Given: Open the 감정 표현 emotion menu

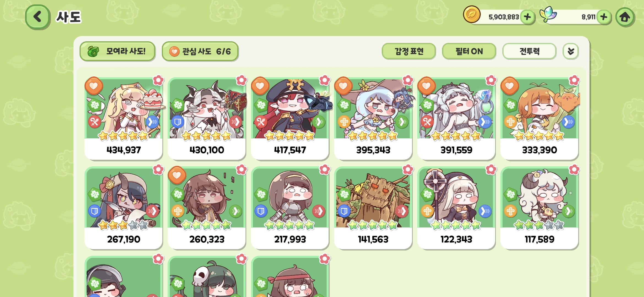Looking at the screenshot, I should pos(409,51).
